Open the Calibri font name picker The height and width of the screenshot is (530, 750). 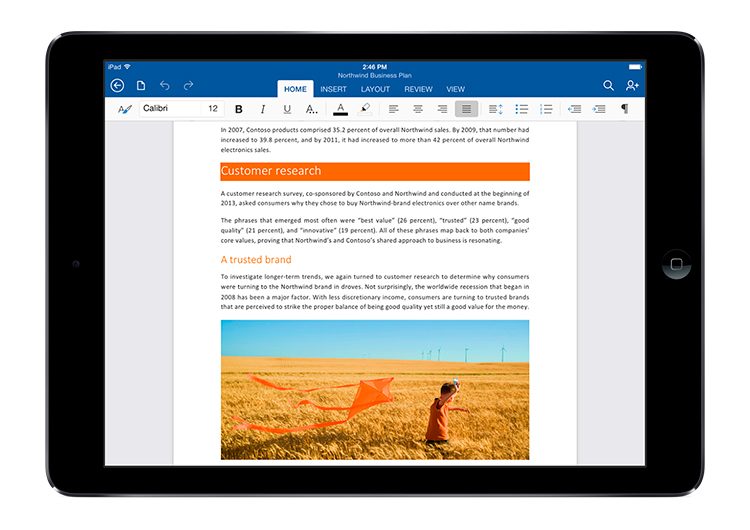170,109
